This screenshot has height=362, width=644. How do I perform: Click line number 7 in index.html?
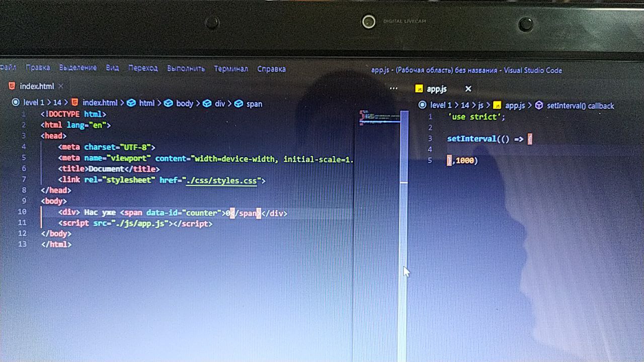[24, 179]
